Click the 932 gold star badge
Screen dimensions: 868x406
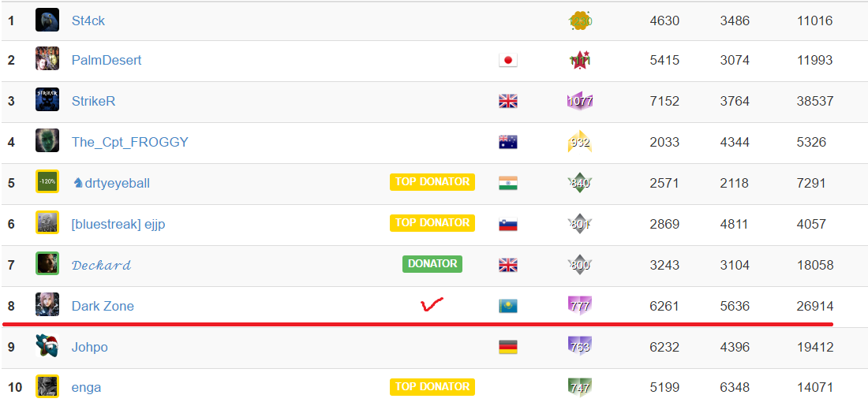pyautogui.click(x=580, y=142)
